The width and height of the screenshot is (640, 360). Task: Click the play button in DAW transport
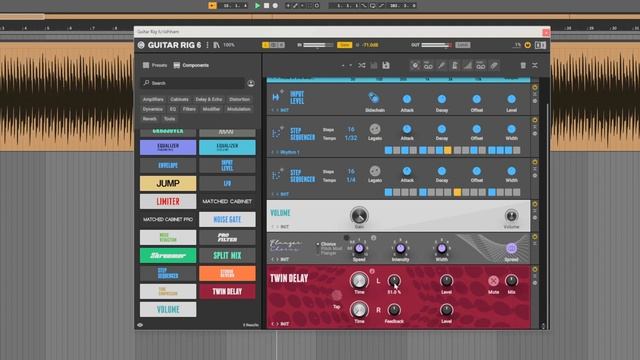(257, 5)
